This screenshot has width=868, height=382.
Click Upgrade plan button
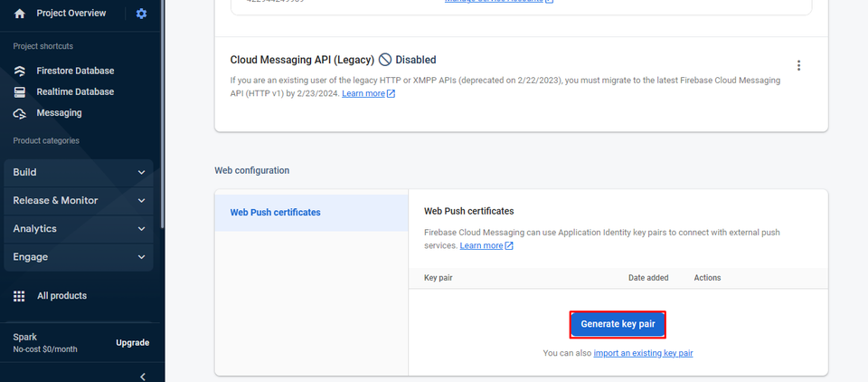point(132,343)
